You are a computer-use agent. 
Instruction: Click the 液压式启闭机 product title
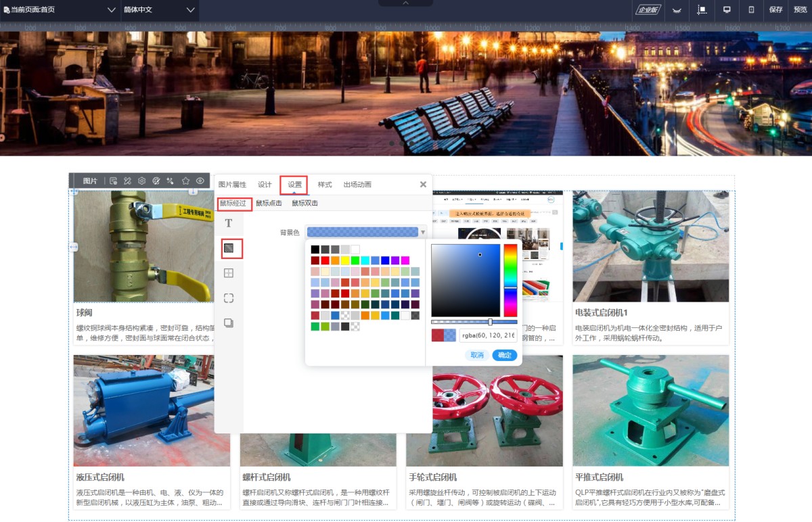(101, 477)
